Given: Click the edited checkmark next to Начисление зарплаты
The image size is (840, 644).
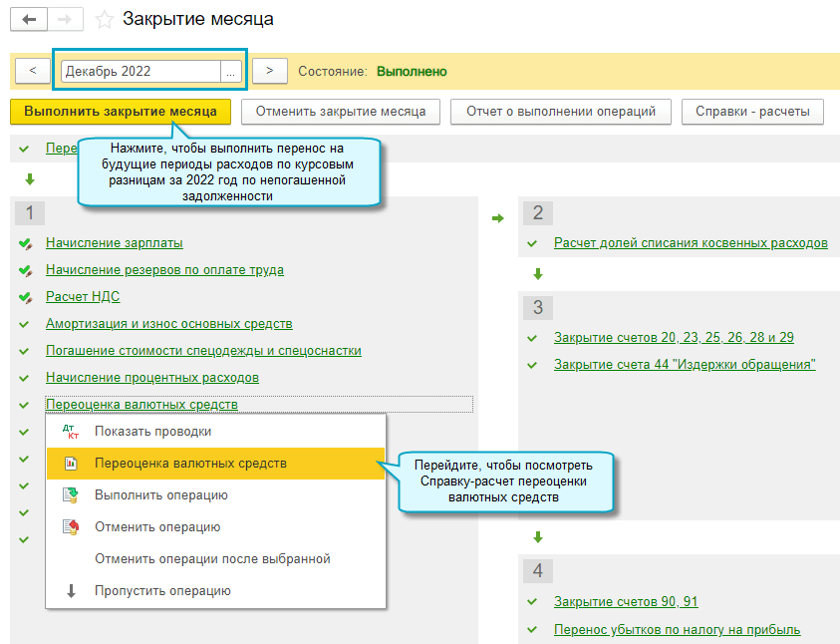Looking at the screenshot, I should (x=25, y=244).
